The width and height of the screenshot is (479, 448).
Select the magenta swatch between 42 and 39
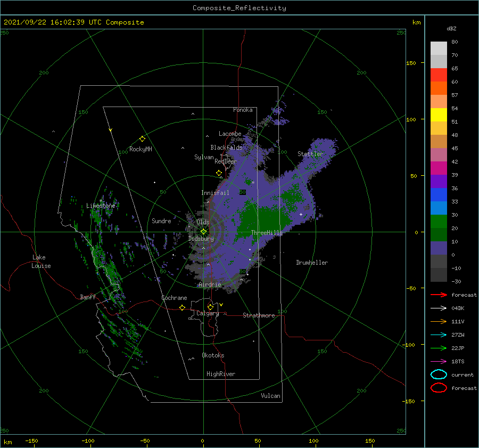point(439,168)
